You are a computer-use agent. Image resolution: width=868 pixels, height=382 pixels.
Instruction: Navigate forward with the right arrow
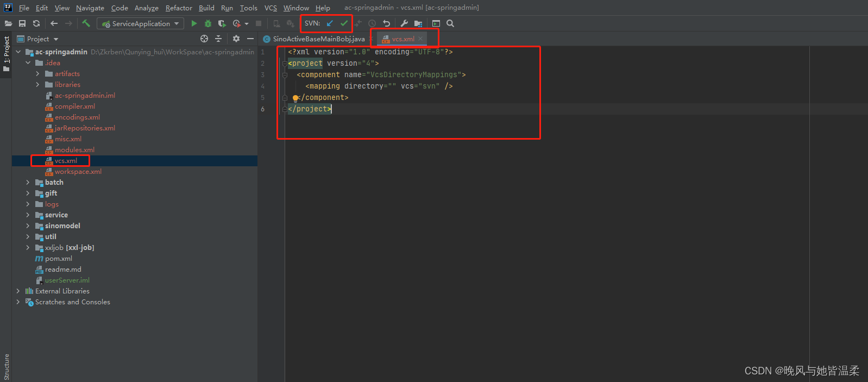(68, 23)
